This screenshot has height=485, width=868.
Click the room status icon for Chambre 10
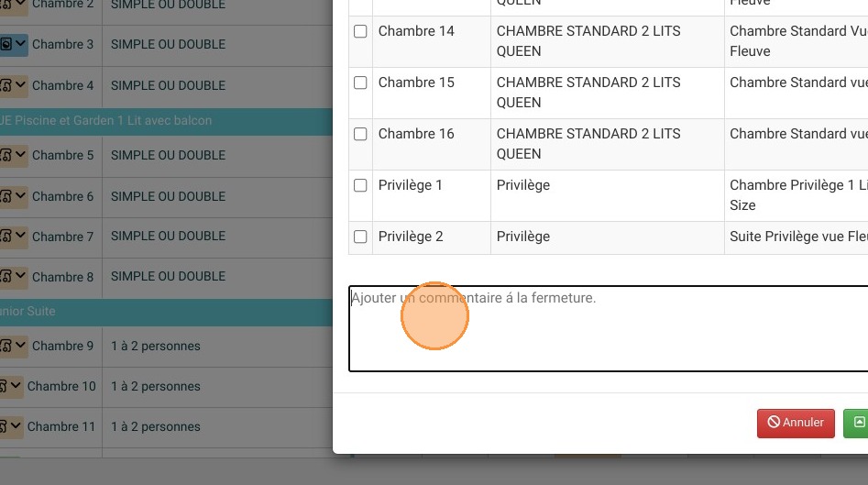tap(4, 386)
